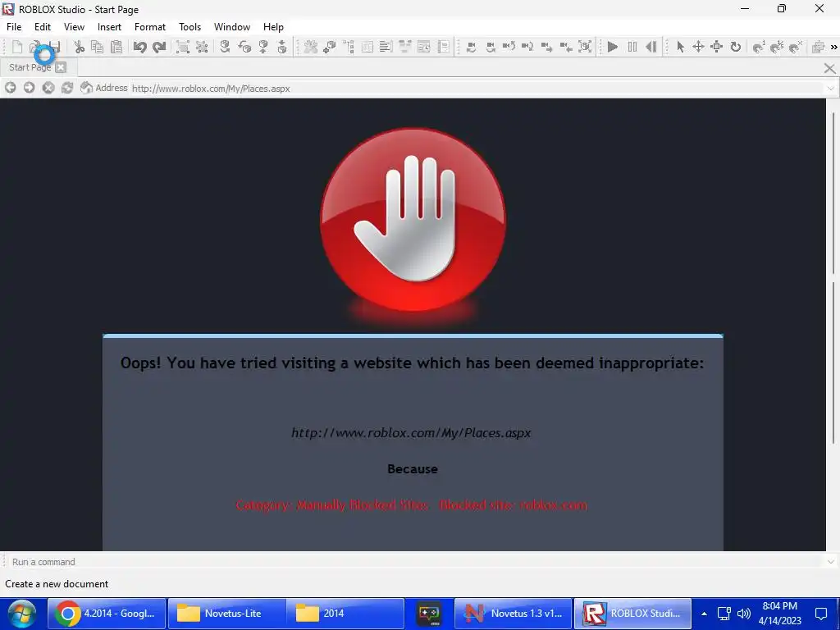Click the Address URL field
This screenshot has width=840, height=630.
click(477, 89)
